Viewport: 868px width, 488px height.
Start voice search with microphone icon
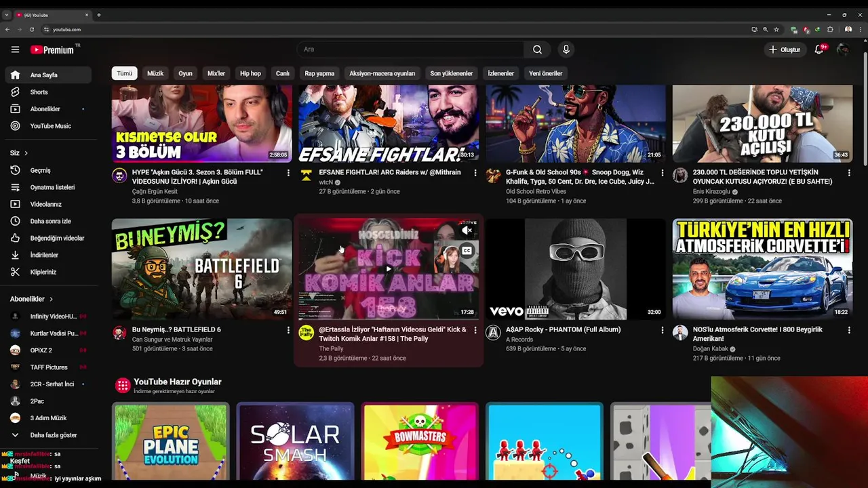tap(566, 49)
